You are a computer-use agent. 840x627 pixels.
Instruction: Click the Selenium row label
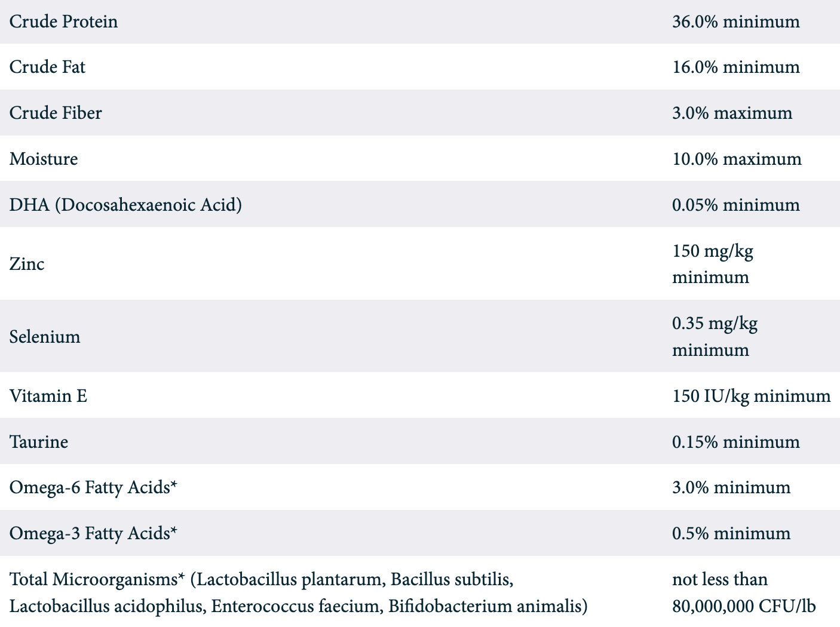pyautogui.click(x=45, y=337)
